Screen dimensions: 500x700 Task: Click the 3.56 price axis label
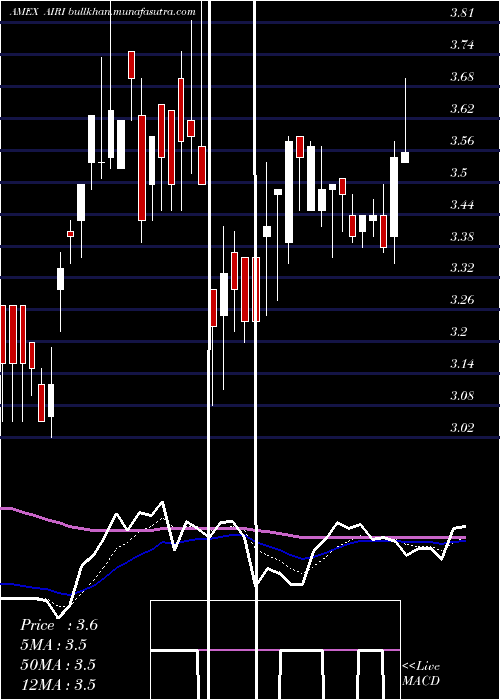pyautogui.click(x=462, y=141)
